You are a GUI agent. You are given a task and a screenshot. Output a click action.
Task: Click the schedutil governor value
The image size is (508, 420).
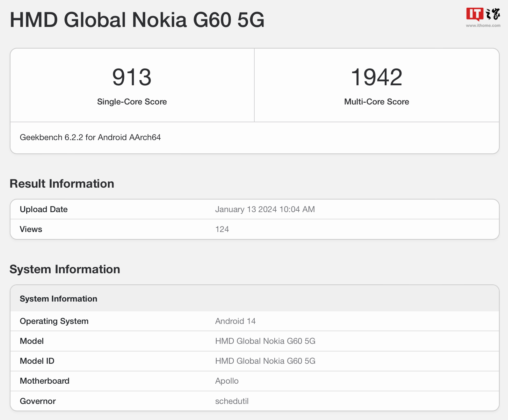click(x=232, y=401)
